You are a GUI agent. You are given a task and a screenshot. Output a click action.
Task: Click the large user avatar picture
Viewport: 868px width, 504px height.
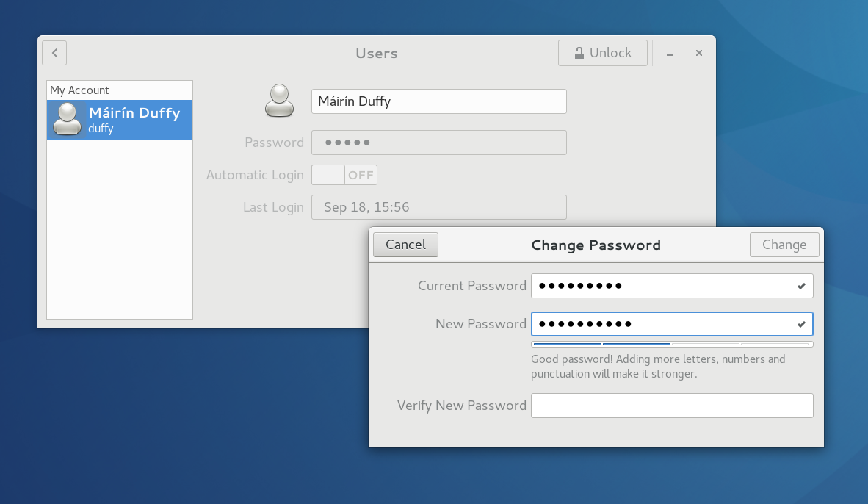(x=279, y=101)
